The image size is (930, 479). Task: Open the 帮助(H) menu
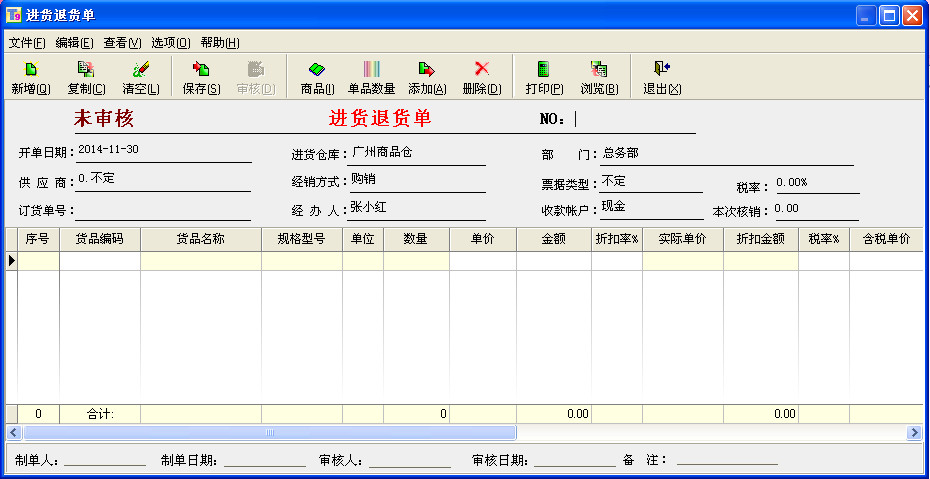[x=220, y=43]
